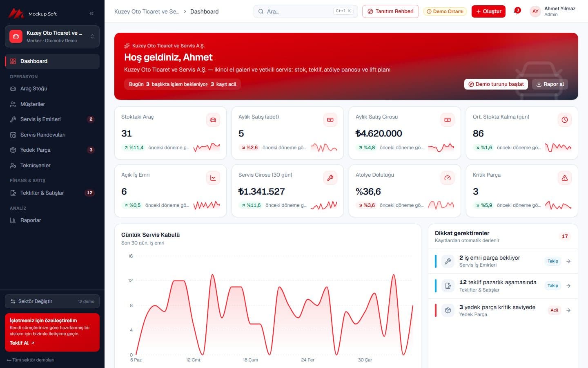Click the clock icon on Ort. Stokta Kalma card
The width and height of the screenshot is (588, 368).
(565, 120)
